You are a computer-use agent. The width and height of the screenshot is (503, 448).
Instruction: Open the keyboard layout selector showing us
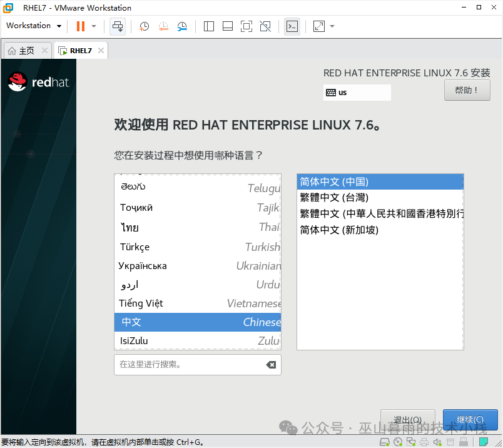[357, 92]
